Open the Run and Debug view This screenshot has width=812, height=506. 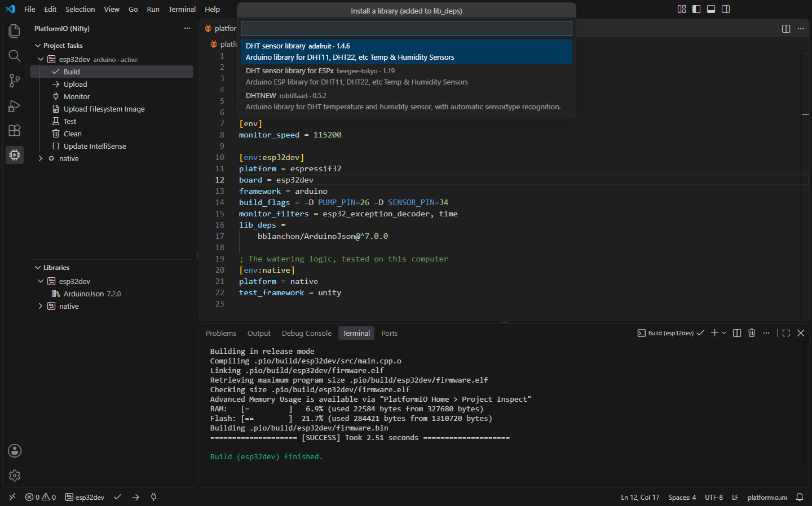coord(15,105)
